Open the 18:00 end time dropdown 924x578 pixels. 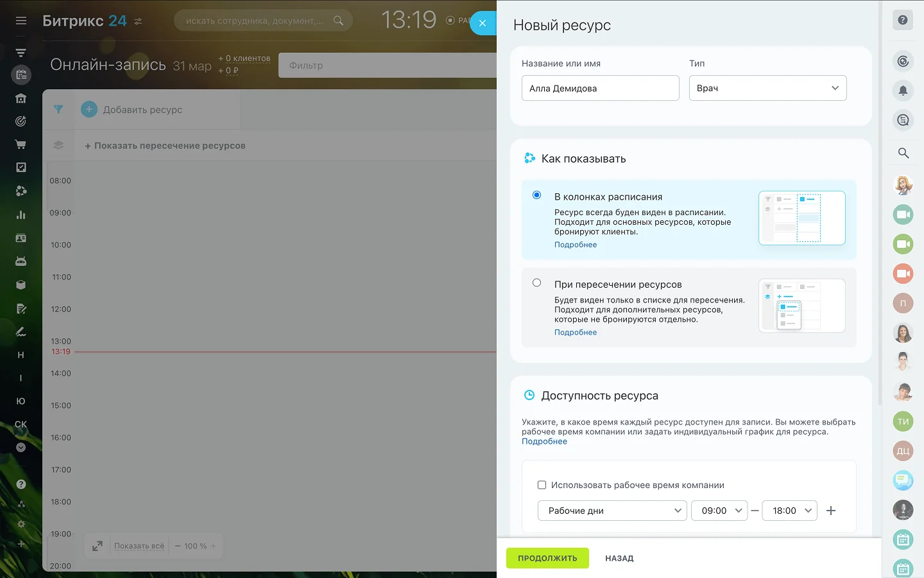(790, 511)
